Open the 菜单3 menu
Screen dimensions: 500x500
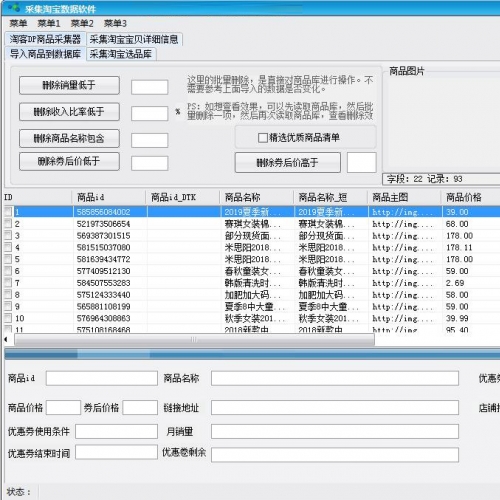(115, 23)
